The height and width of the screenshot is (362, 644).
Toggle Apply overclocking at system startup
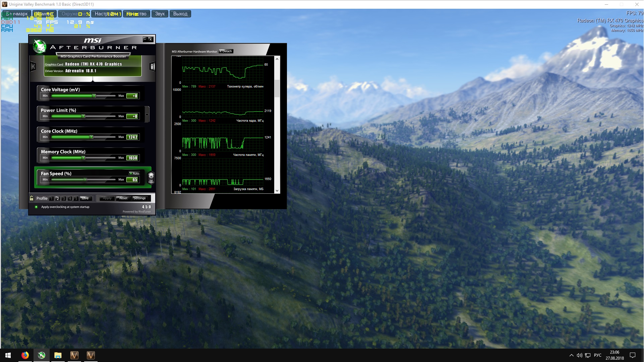pos(36,207)
